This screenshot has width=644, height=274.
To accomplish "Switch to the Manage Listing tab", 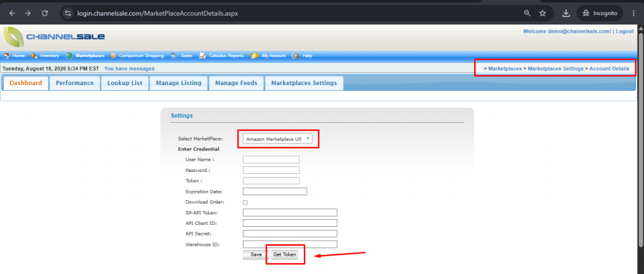I will (179, 83).
